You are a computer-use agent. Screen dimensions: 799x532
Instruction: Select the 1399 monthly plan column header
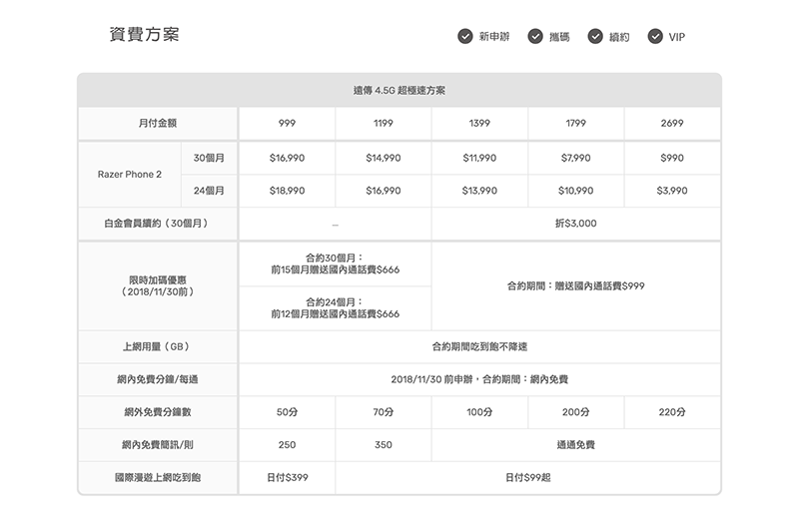pyautogui.click(x=479, y=123)
